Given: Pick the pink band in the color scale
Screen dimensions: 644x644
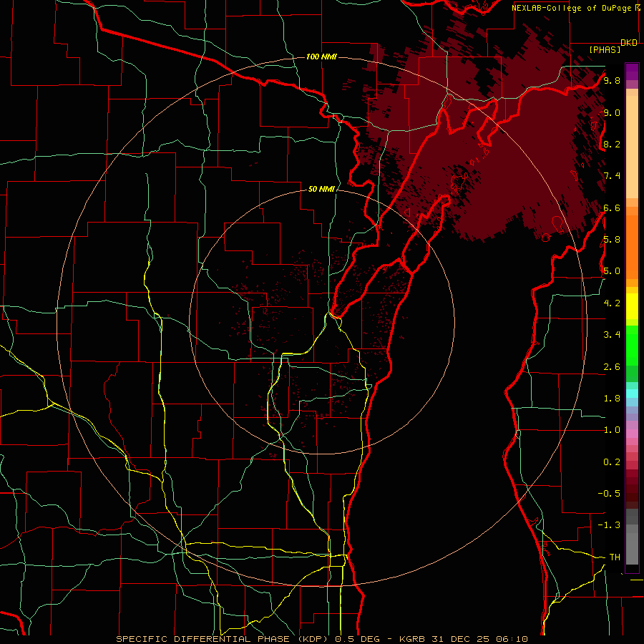Looking at the screenshot, I should click(x=632, y=434).
